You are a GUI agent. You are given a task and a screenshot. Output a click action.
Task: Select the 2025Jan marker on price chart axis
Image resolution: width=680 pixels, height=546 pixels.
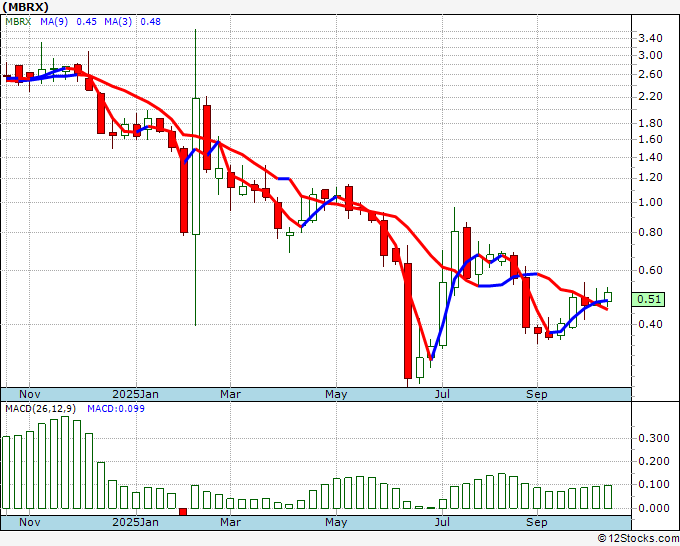pos(135,394)
